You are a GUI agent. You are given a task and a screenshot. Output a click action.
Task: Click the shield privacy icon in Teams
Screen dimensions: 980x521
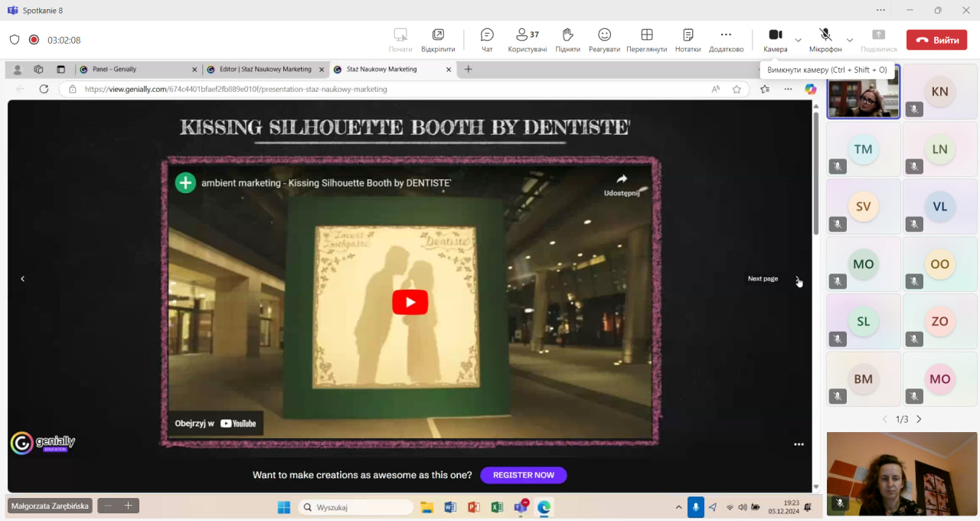(x=15, y=40)
